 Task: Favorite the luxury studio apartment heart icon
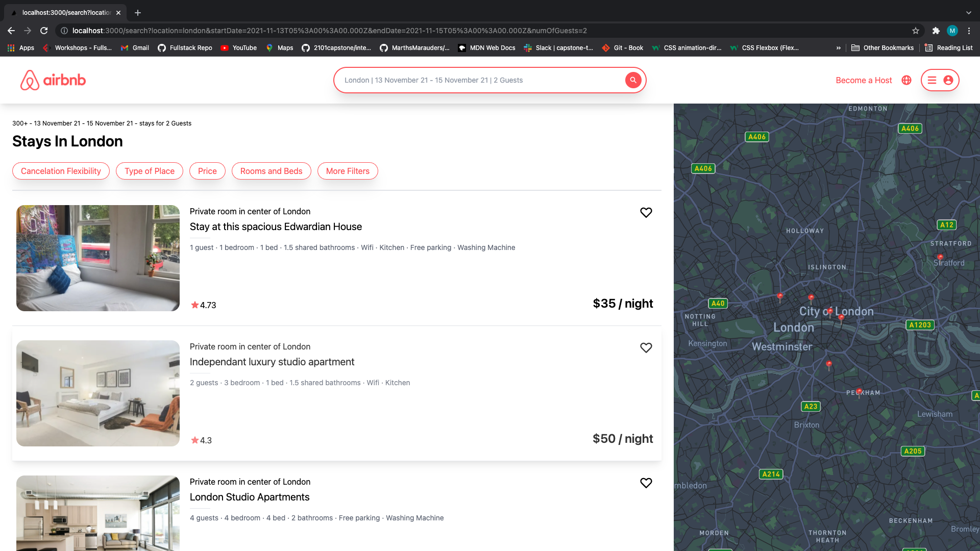646,347
